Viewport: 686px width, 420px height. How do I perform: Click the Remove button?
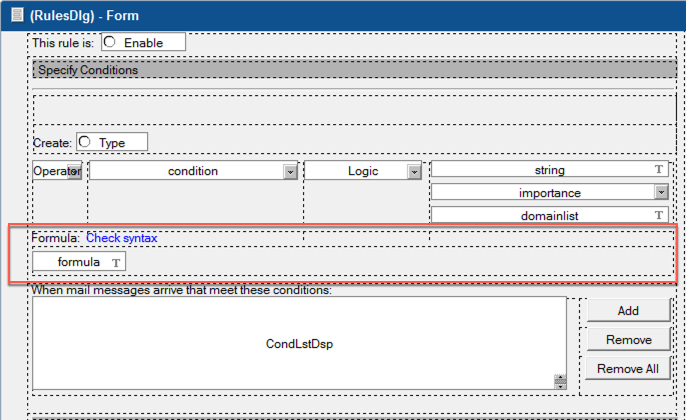click(628, 340)
